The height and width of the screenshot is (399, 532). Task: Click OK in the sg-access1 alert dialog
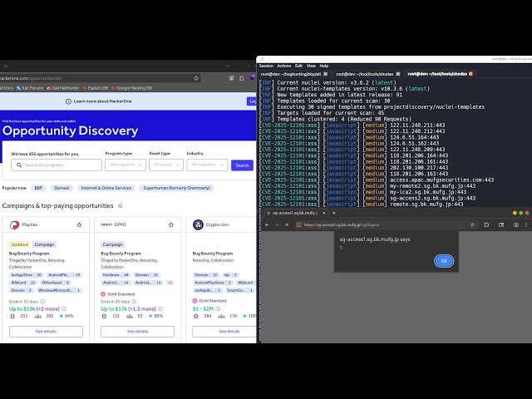[x=444, y=261]
